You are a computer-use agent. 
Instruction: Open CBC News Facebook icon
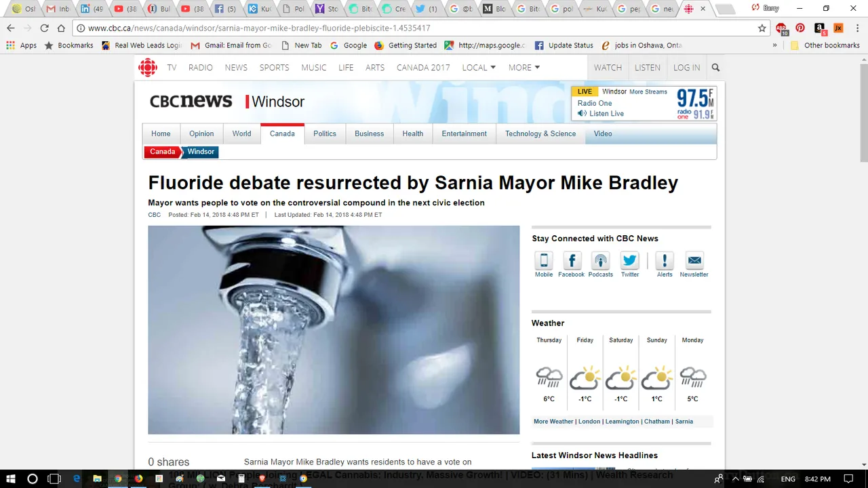[572, 260]
